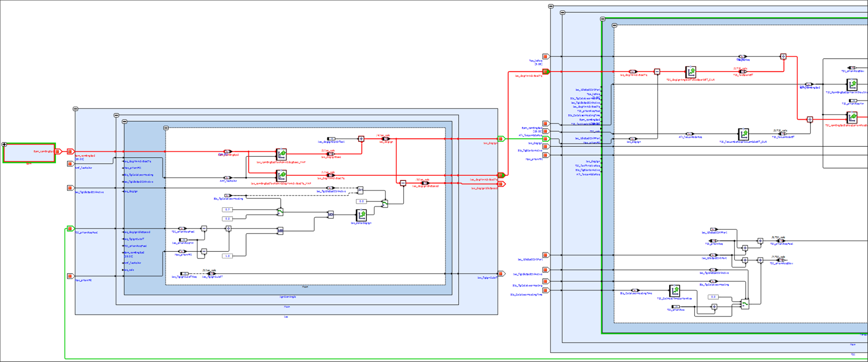Select the MAP block outputting Iac_degIgnBase
The width and height of the screenshot is (868, 362).
coord(281,154)
